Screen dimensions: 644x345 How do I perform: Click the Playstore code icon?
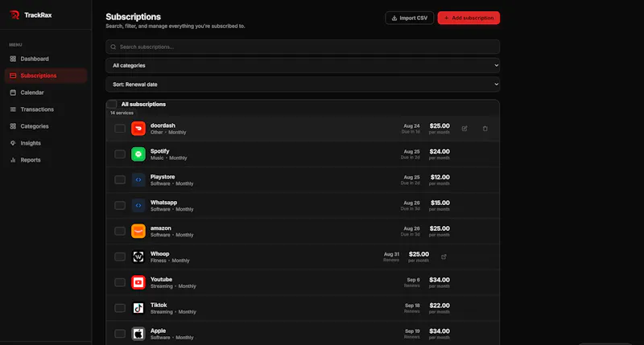tap(138, 179)
